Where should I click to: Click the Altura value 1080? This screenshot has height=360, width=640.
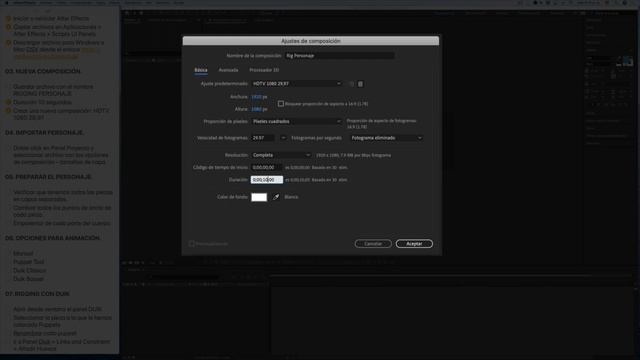[x=256, y=109]
